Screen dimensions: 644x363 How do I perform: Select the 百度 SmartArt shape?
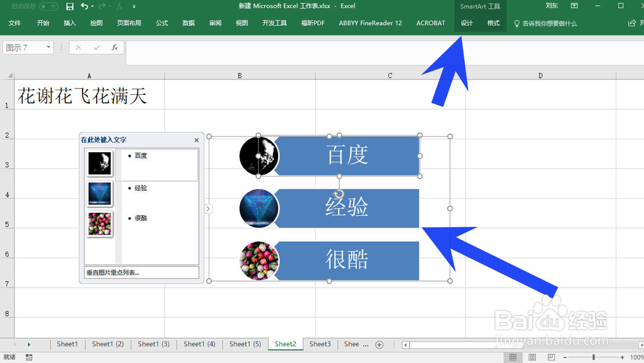[x=348, y=156]
